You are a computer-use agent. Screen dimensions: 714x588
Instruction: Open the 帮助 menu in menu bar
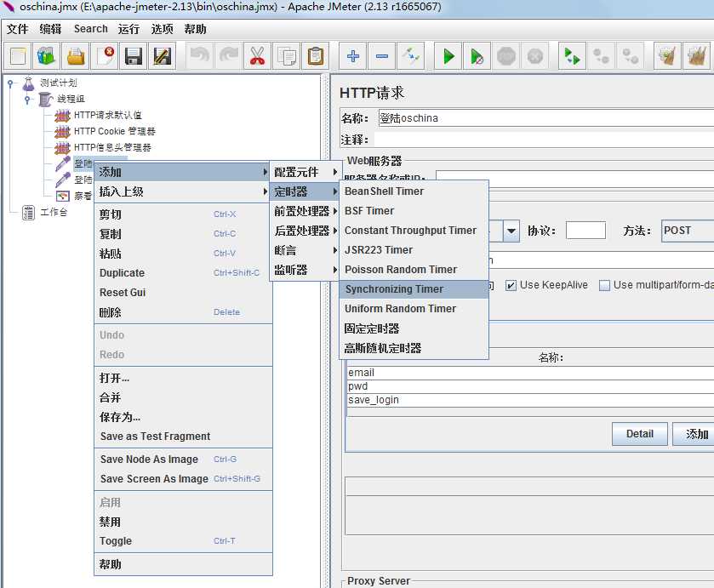pyautogui.click(x=196, y=29)
